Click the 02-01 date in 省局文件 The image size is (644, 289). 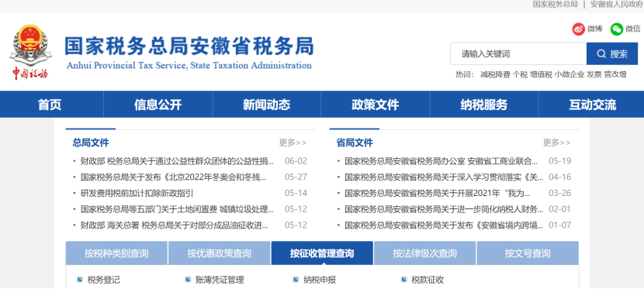[559, 209]
